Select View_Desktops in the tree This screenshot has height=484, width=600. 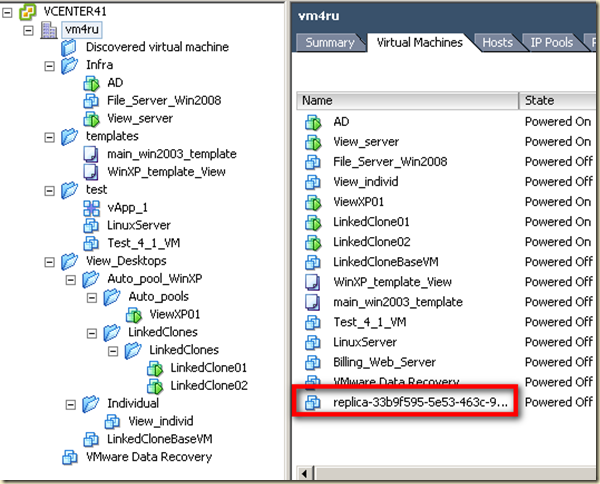coord(126,261)
